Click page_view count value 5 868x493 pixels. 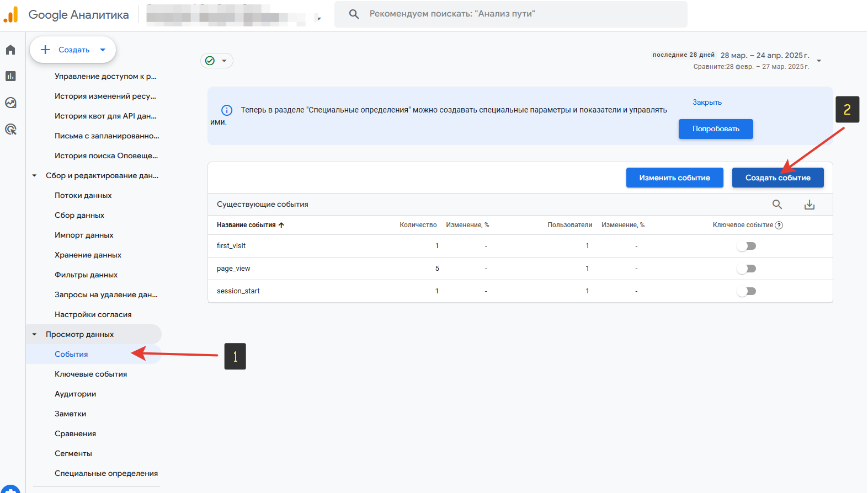437,269
